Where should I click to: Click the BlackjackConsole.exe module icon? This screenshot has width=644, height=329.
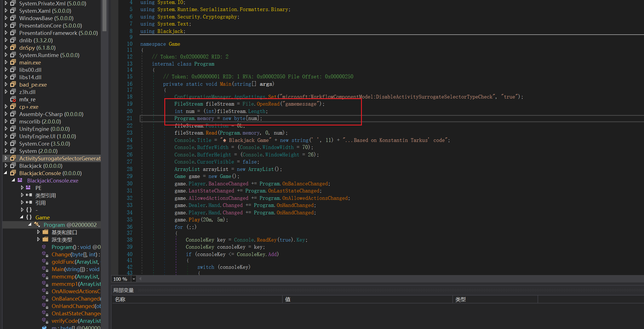tap(20, 181)
